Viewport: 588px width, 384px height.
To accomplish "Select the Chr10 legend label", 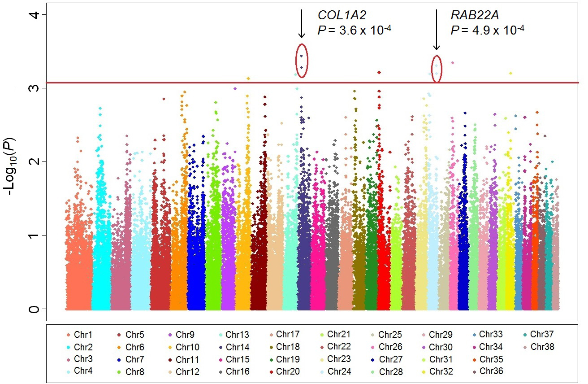I will click(187, 347).
